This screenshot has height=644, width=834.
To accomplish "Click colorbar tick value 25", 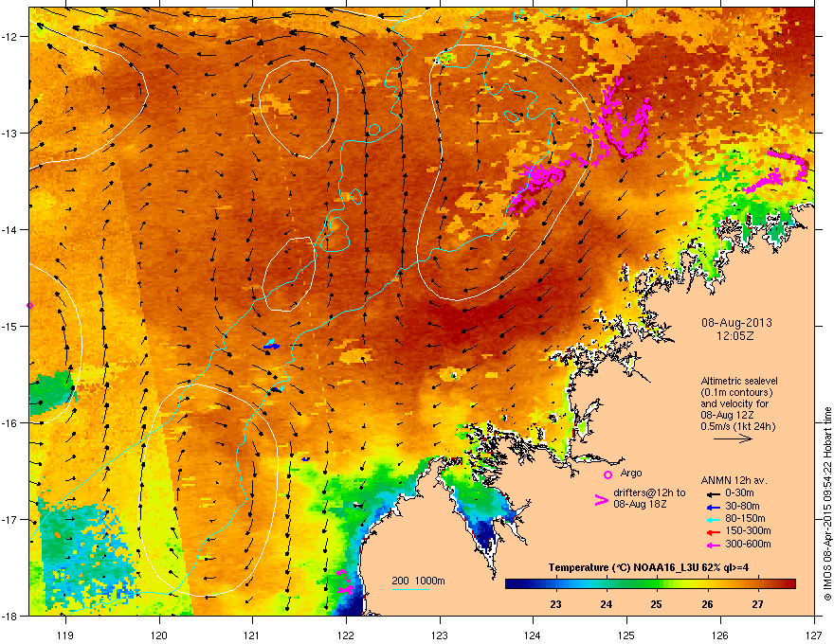I will pyautogui.click(x=657, y=604).
